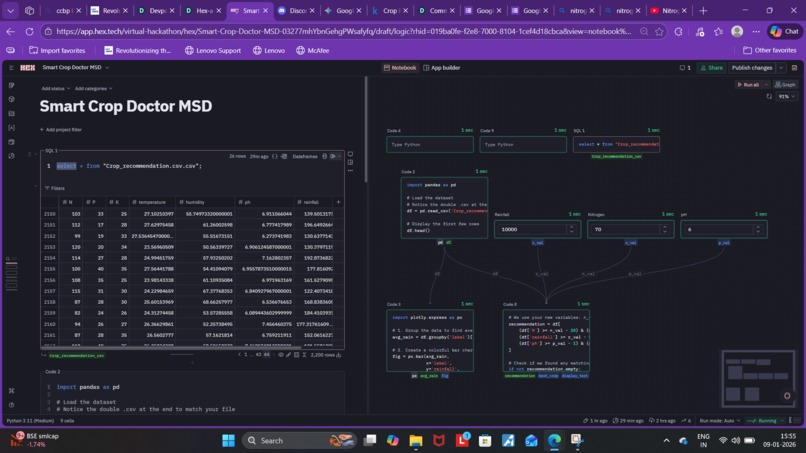This screenshot has height=453, width=806.
Task: Expand the Add categories dropdown
Action: click(93, 88)
